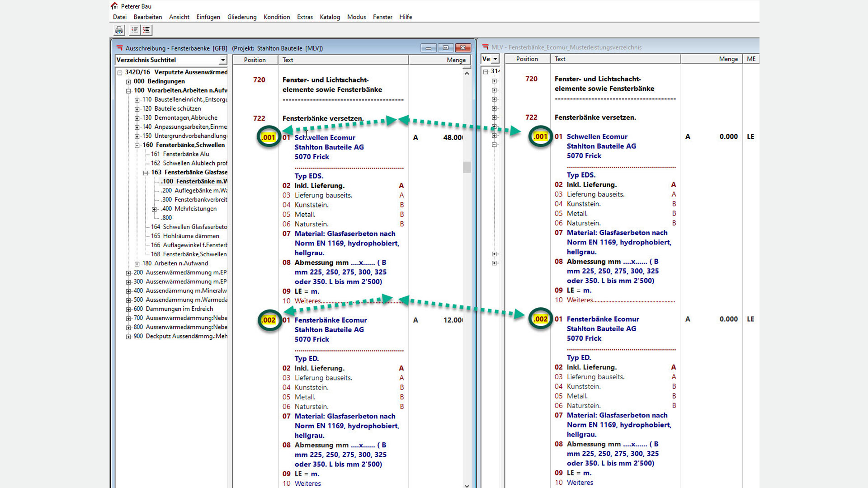The image size is (868, 488).
Task: Open the Kondition menu
Action: (x=277, y=17)
